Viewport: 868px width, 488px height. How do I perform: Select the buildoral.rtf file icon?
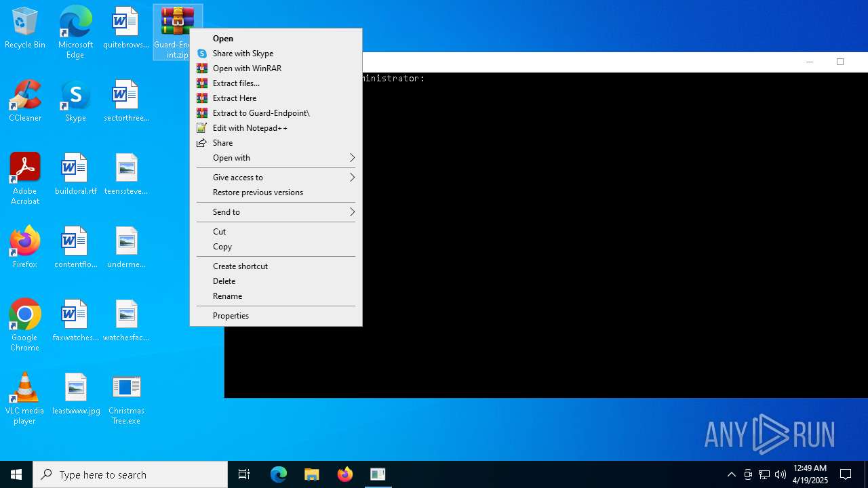click(75, 175)
